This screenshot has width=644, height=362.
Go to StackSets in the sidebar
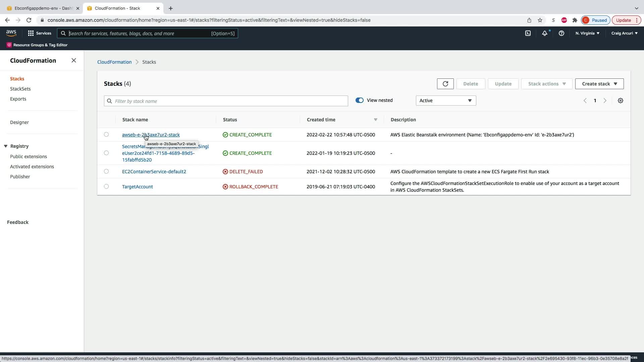pos(20,89)
